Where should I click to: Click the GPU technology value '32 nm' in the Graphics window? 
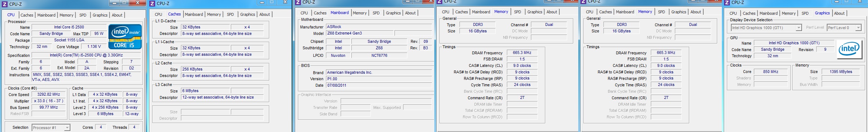pyautogui.click(x=773, y=56)
